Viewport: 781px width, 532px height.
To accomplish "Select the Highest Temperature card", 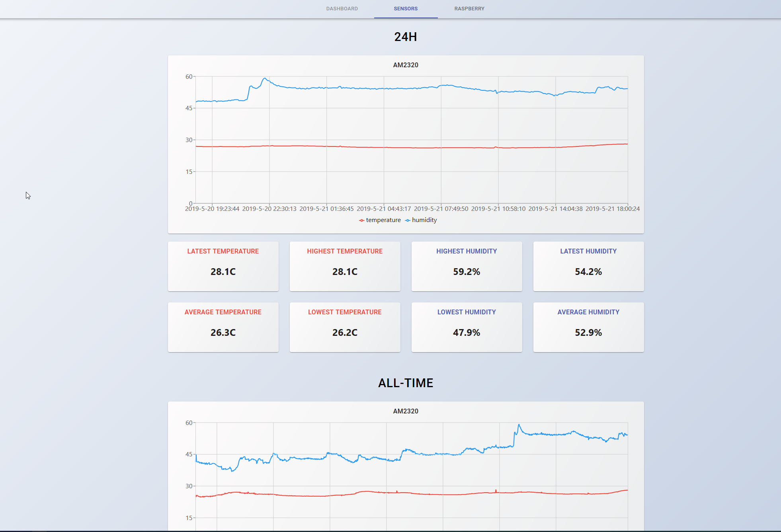I will click(x=345, y=266).
